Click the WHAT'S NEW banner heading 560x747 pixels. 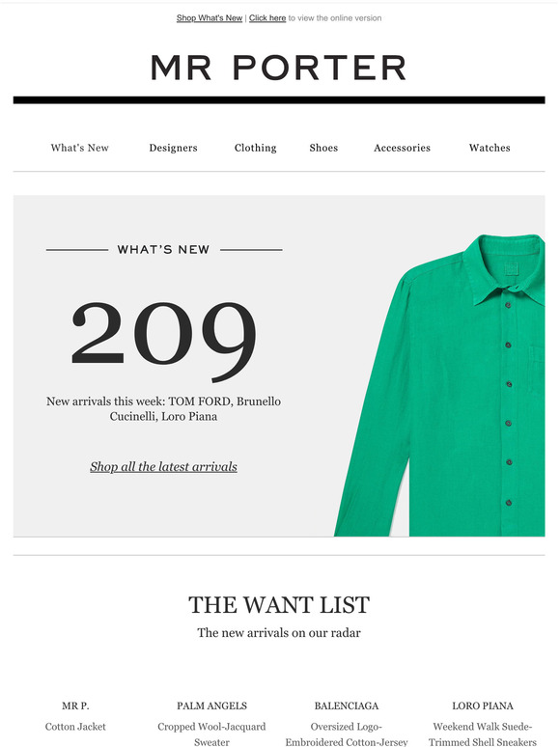[x=163, y=249]
